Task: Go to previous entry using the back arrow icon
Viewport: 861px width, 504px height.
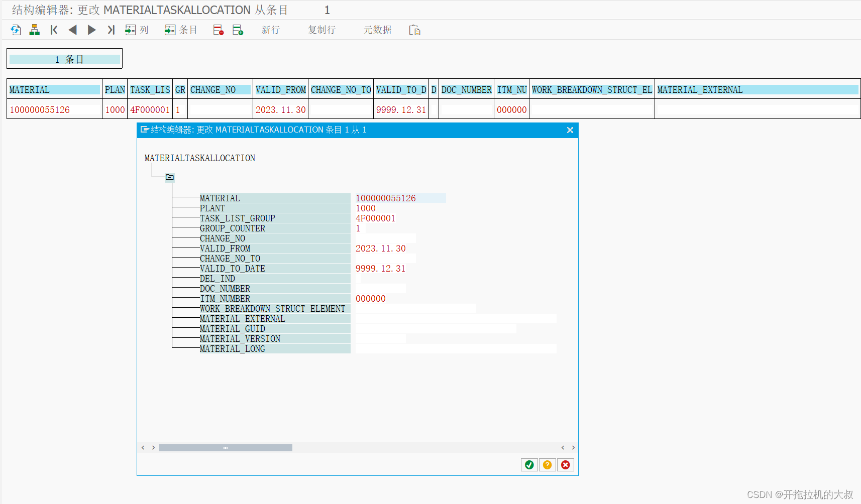Action: (x=72, y=30)
